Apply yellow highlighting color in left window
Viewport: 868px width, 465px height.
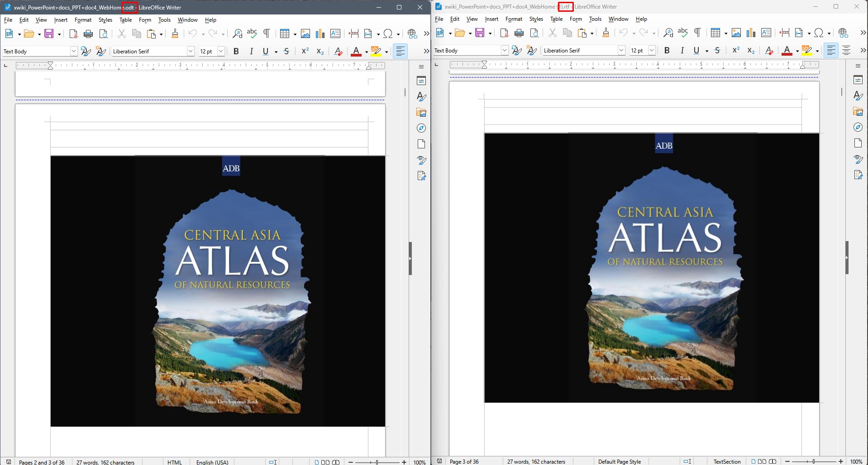pos(376,52)
